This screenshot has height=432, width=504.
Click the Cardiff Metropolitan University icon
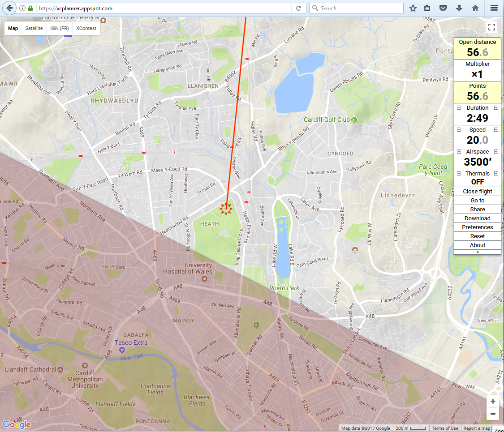[85, 365]
